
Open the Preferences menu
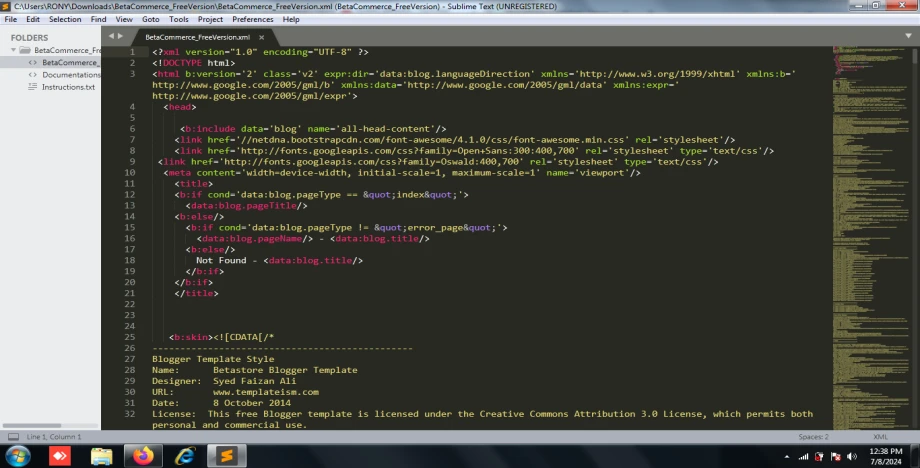point(252,19)
